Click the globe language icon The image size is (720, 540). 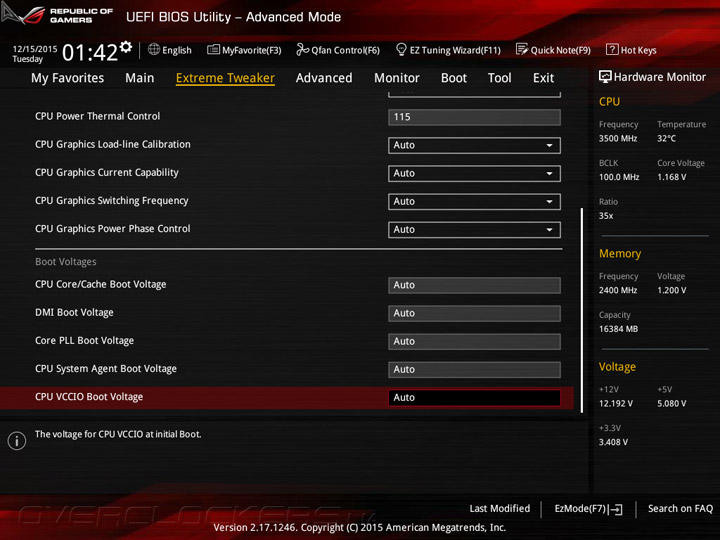(154, 50)
